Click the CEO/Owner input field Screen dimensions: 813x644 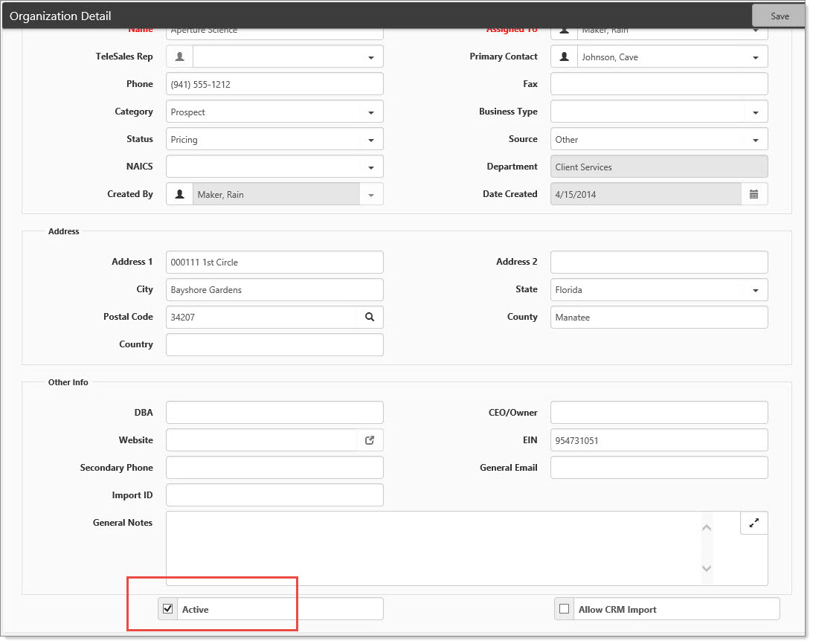pos(659,412)
